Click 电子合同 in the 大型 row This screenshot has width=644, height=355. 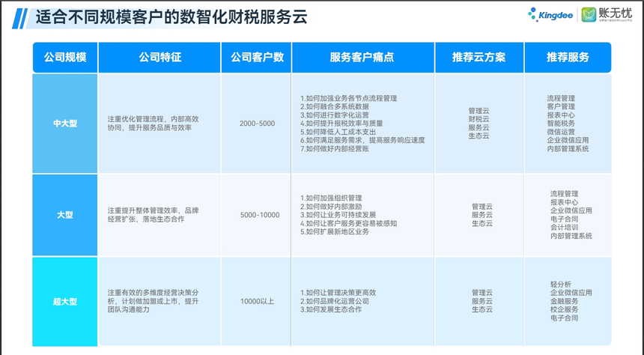point(565,219)
